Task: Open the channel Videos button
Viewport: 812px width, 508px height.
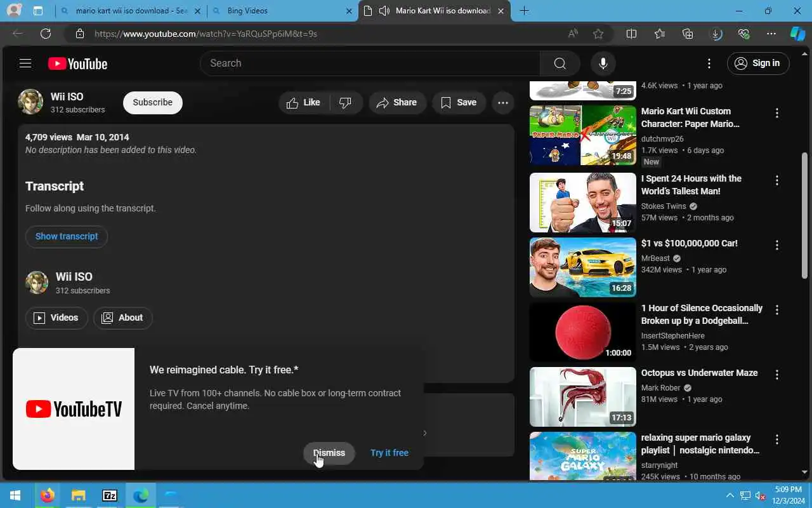Action: pyautogui.click(x=56, y=317)
